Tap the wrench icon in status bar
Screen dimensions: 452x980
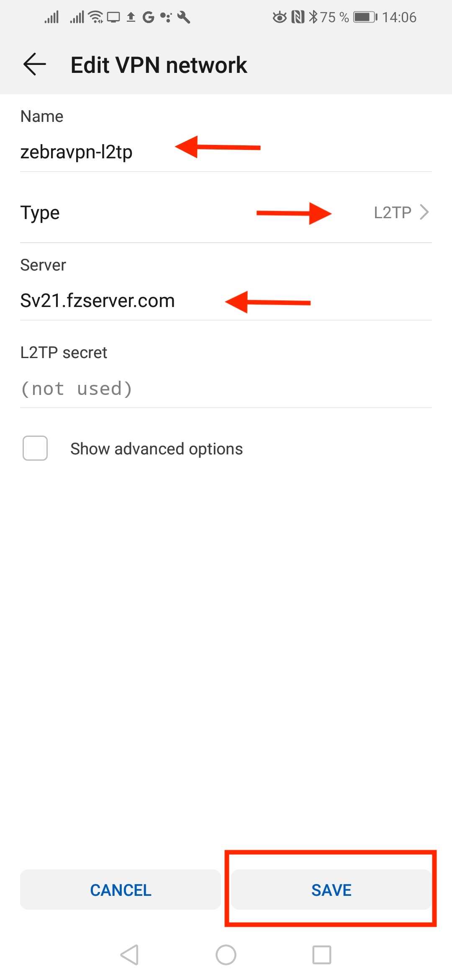coord(184,17)
